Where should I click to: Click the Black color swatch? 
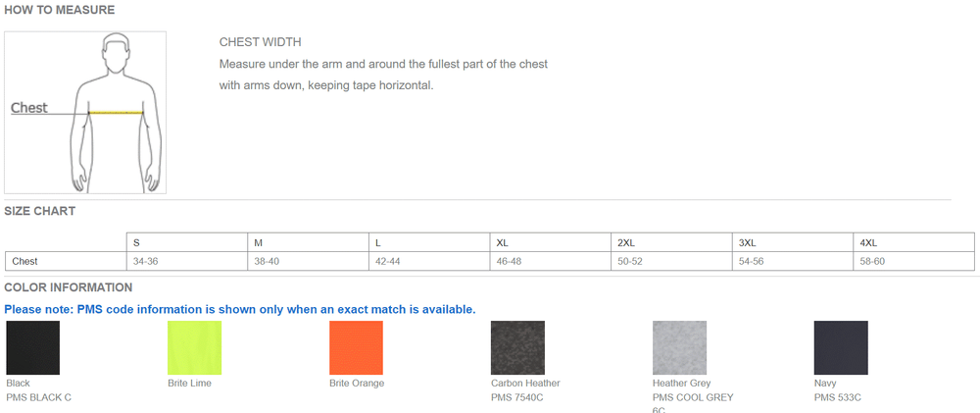(32, 347)
